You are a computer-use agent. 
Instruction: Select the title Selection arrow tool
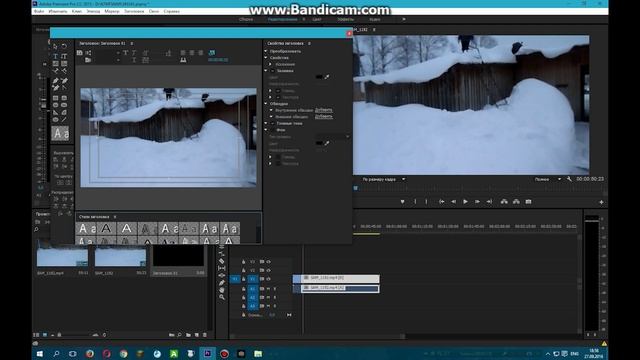(55, 47)
